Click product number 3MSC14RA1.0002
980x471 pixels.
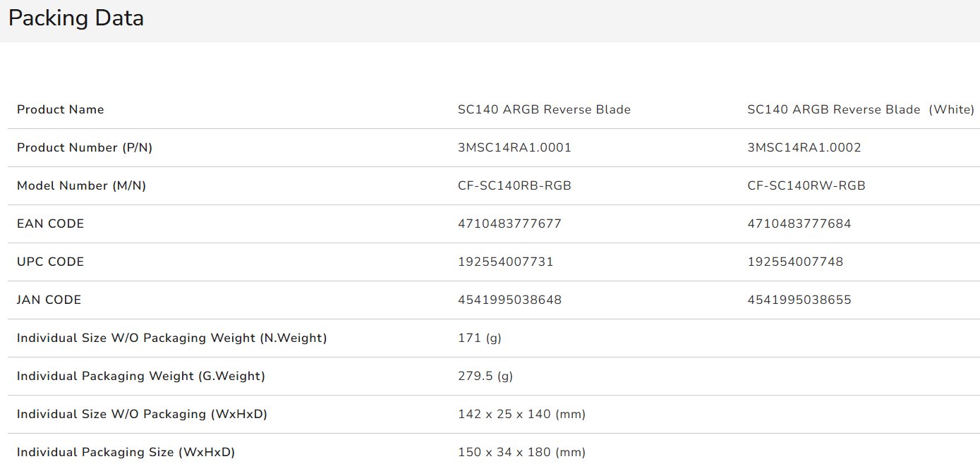[x=804, y=147]
